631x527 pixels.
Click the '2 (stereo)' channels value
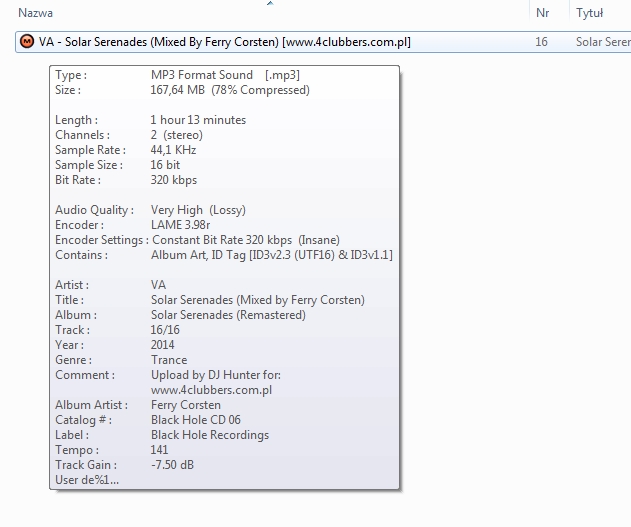(177, 135)
